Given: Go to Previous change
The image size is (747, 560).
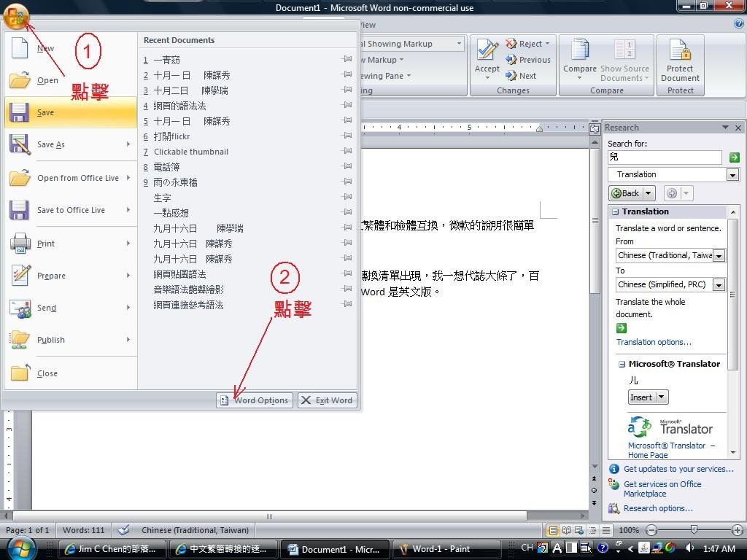Looking at the screenshot, I should (x=528, y=60).
